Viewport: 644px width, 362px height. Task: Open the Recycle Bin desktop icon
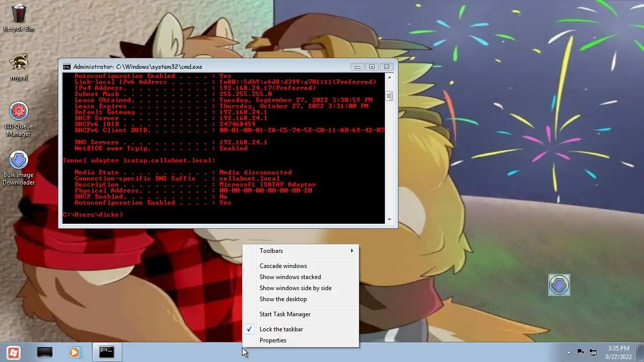tap(19, 18)
